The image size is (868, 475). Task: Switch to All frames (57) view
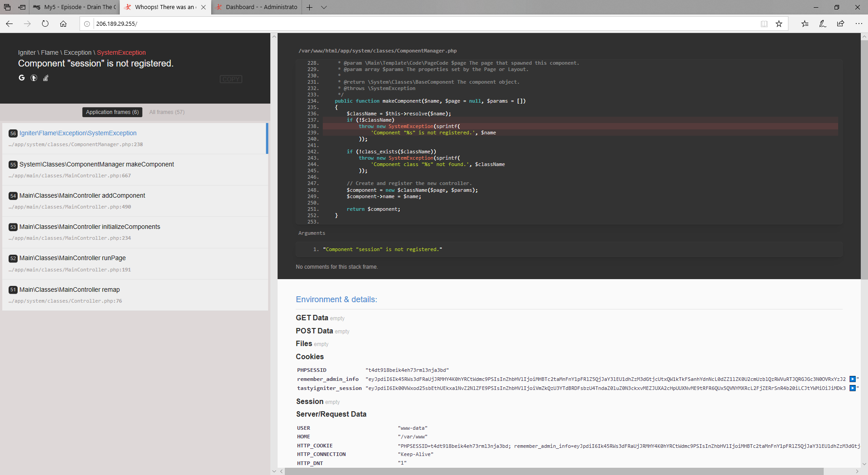[166, 112]
